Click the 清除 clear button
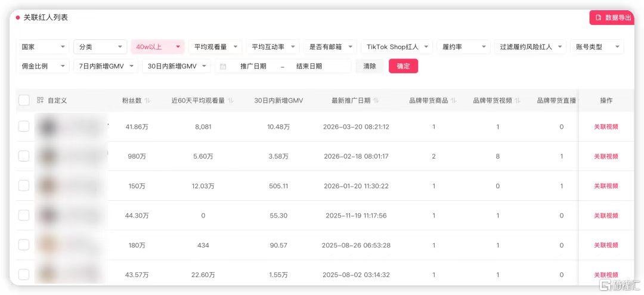The image size is (644, 295). point(370,66)
